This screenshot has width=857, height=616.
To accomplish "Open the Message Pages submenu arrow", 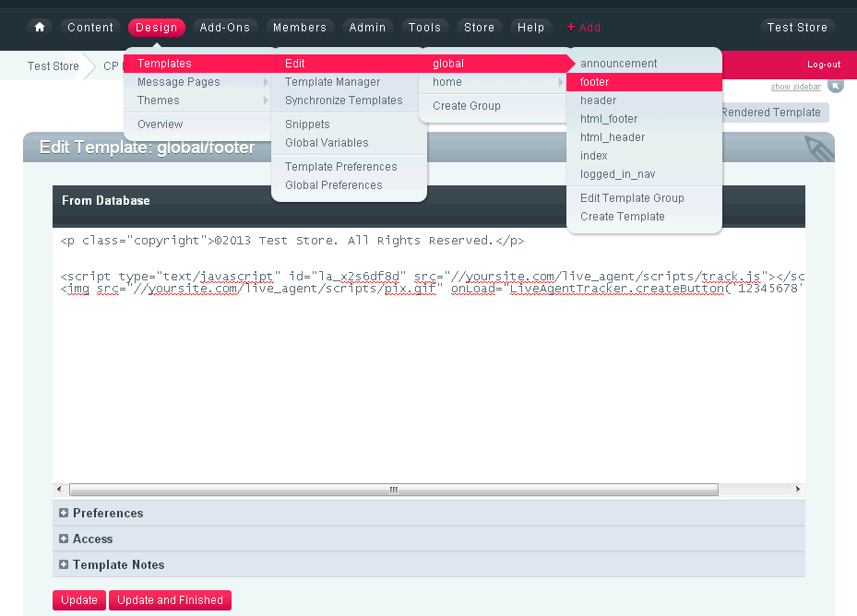I will [265, 81].
